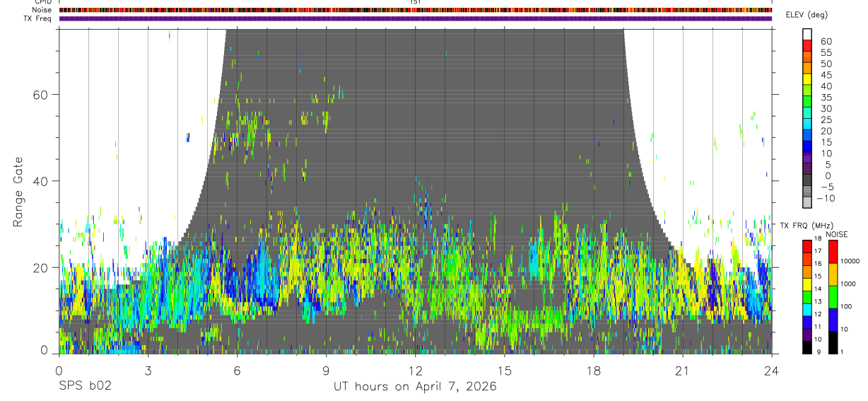Screen dimensions: 868x401
Task: Click the '100' label on NOISE scale
Action: (x=845, y=306)
